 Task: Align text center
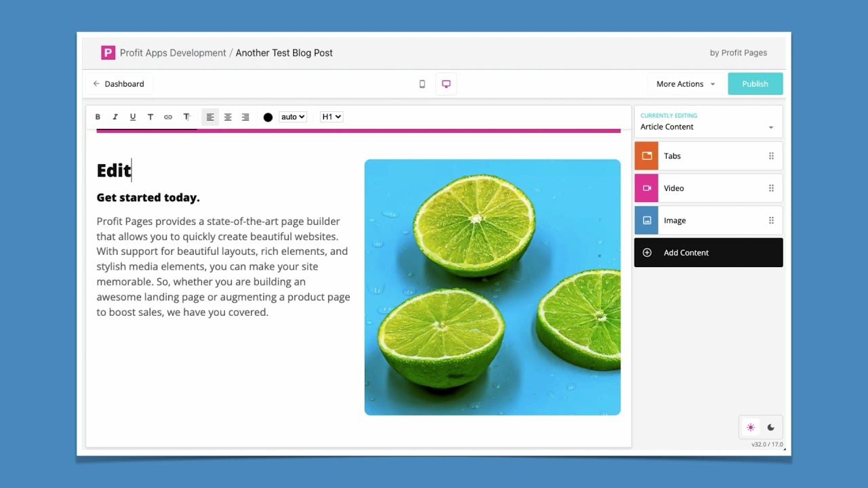coord(228,117)
